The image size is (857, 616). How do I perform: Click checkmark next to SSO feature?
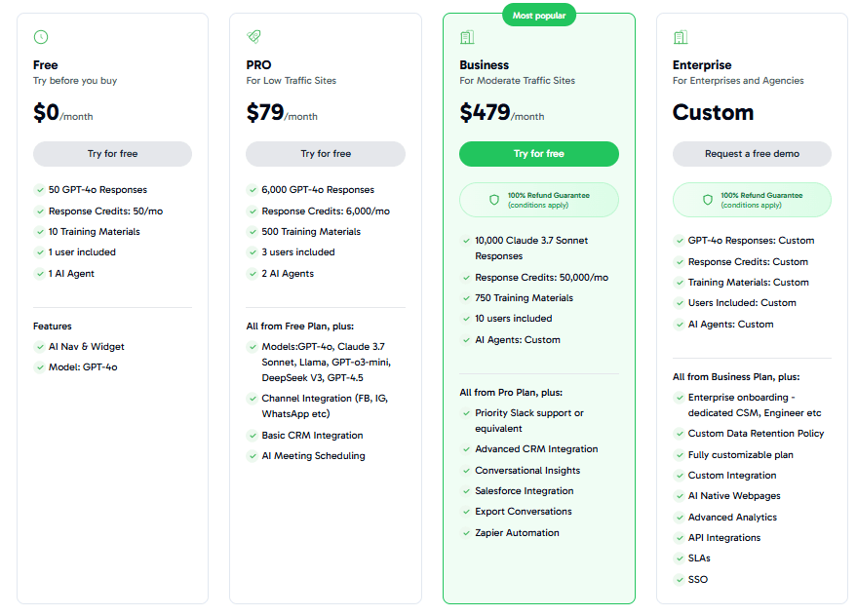[x=679, y=580]
